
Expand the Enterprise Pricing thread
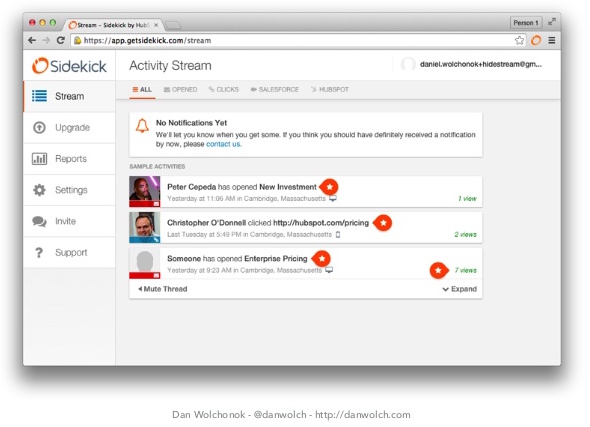(459, 289)
